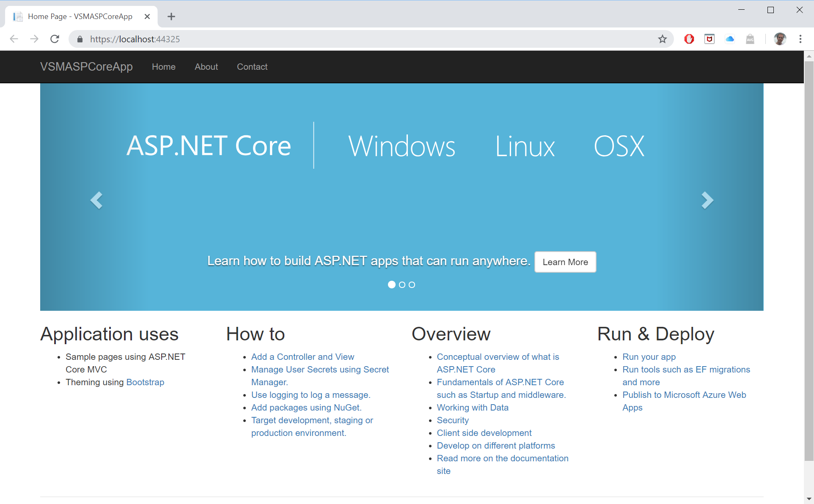Click the browser back arrow

(14, 39)
